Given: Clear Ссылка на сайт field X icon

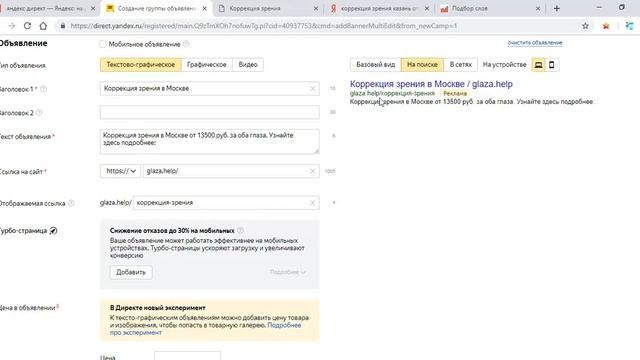Looking at the screenshot, I should (313, 171).
